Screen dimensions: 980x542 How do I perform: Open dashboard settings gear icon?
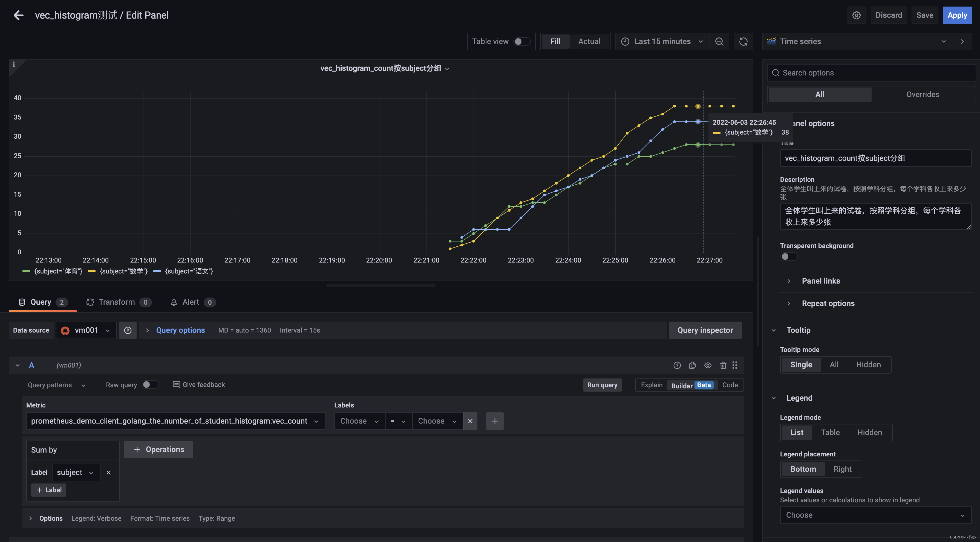[x=856, y=15]
